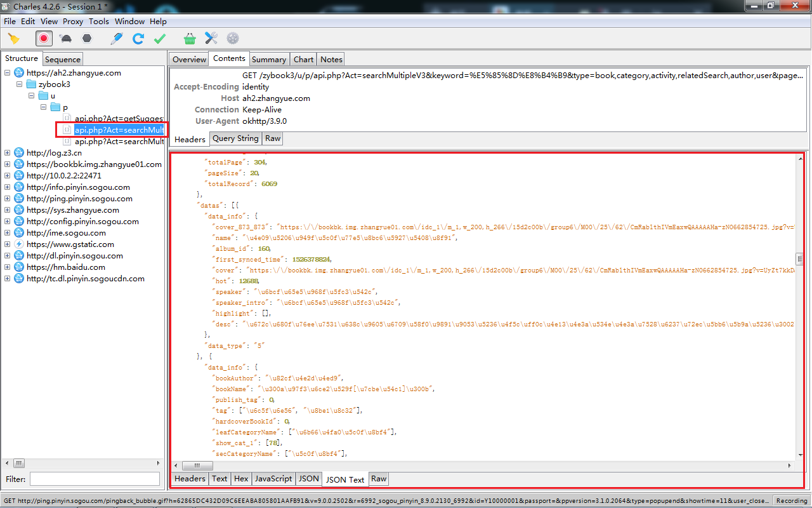Toggle the red record button
The image size is (812, 508).
[x=44, y=39]
